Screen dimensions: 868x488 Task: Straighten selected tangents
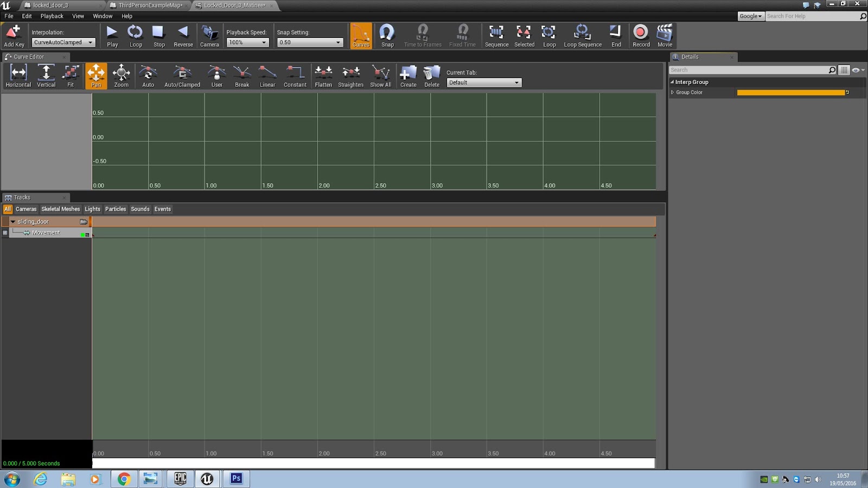coord(351,76)
